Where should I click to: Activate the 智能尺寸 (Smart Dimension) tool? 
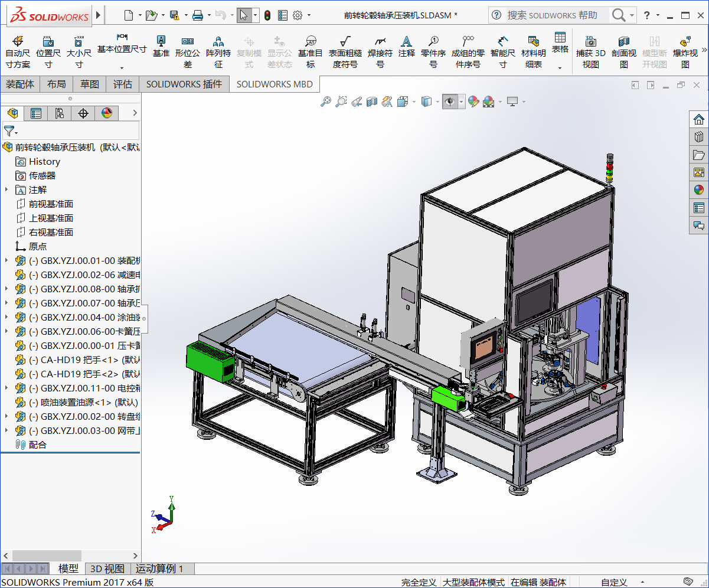(503, 51)
